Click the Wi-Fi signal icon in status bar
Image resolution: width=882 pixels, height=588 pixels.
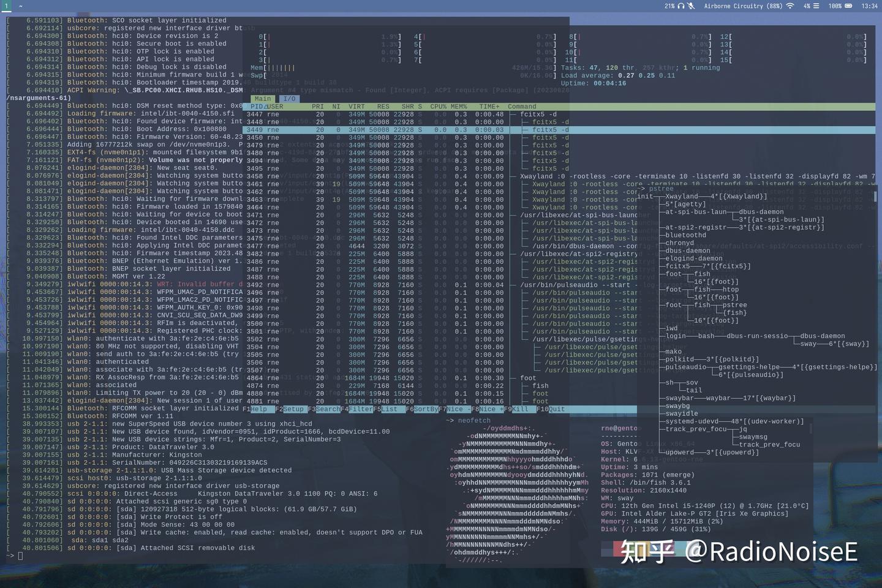click(x=790, y=6)
